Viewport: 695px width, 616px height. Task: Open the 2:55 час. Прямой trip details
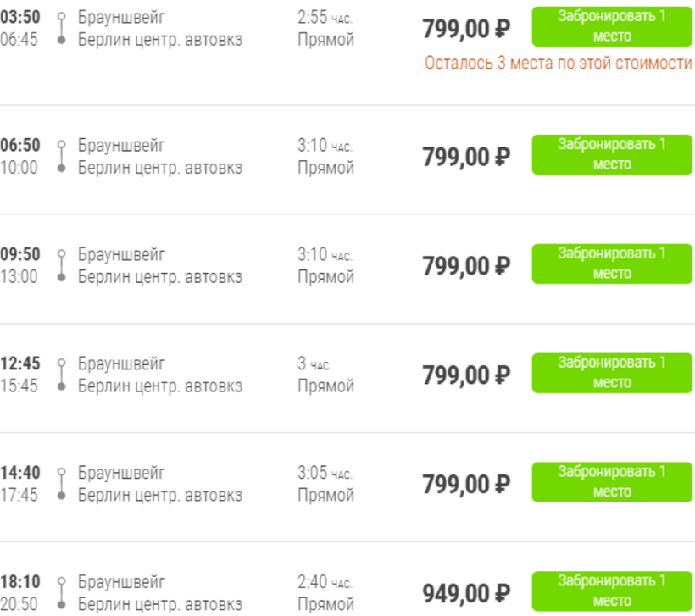tap(325, 28)
